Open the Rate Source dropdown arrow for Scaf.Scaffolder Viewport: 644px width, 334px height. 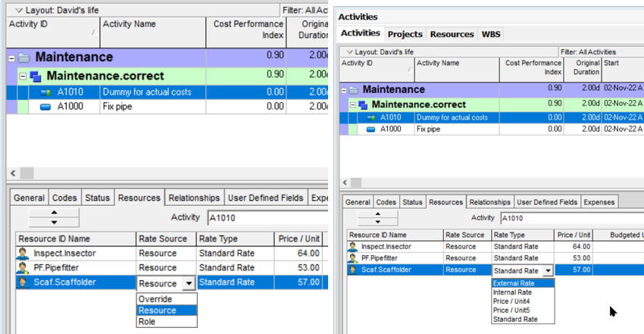coord(188,283)
